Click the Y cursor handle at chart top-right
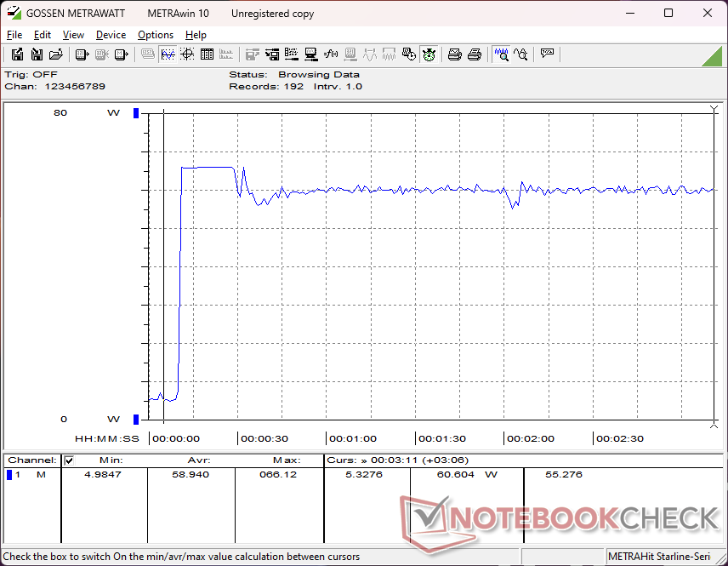The image size is (728, 566). tap(714, 110)
